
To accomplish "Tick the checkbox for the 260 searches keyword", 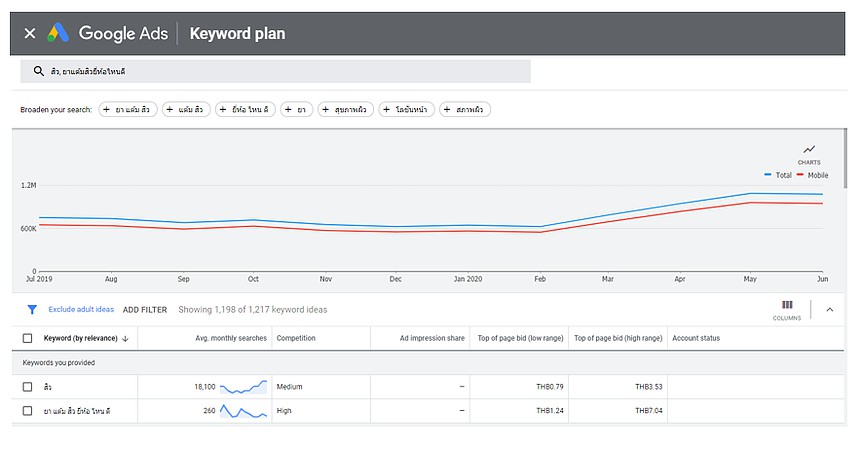I will pyautogui.click(x=27, y=410).
